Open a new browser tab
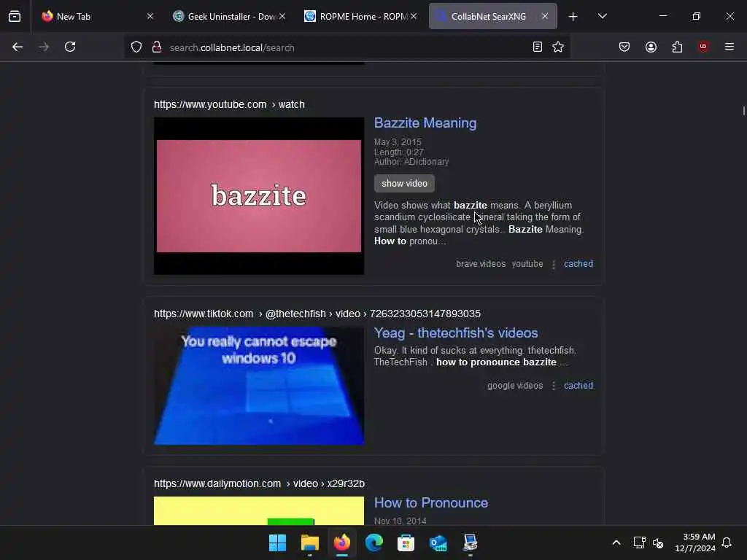The height and width of the screenshot is (560, 747). click(573, 17)
